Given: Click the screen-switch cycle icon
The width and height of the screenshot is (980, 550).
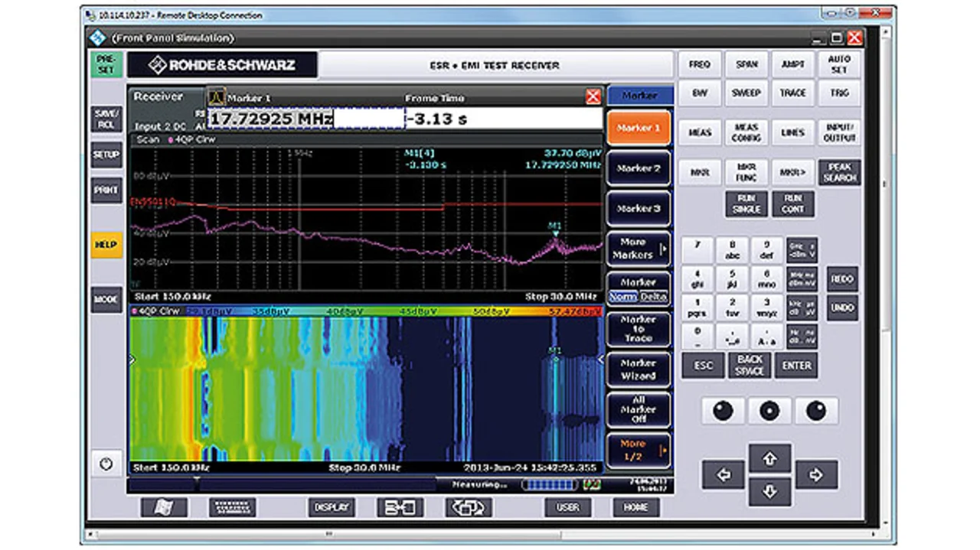Looking at the screenshot, I should coord(469,507).
